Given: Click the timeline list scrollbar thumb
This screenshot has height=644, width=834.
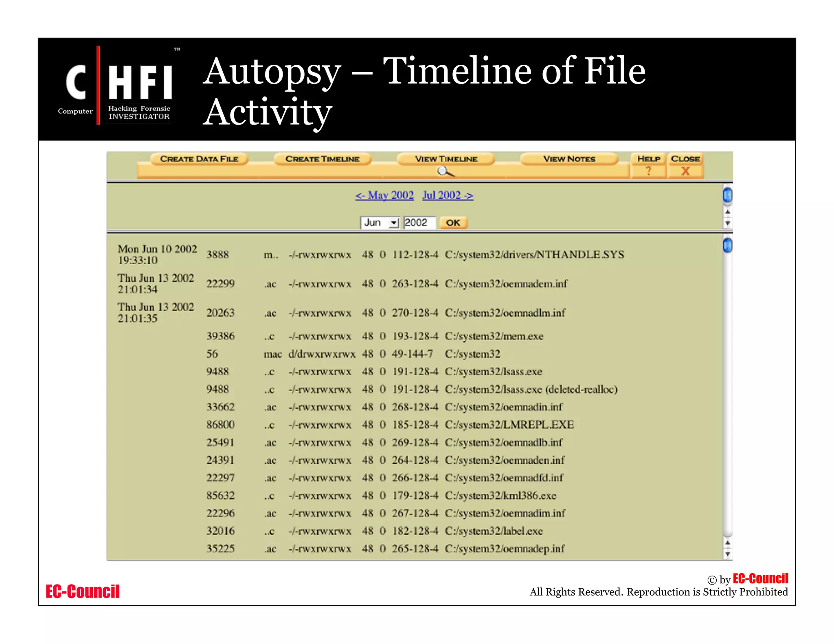Looking at the screenshot, I should coord(727,245).
